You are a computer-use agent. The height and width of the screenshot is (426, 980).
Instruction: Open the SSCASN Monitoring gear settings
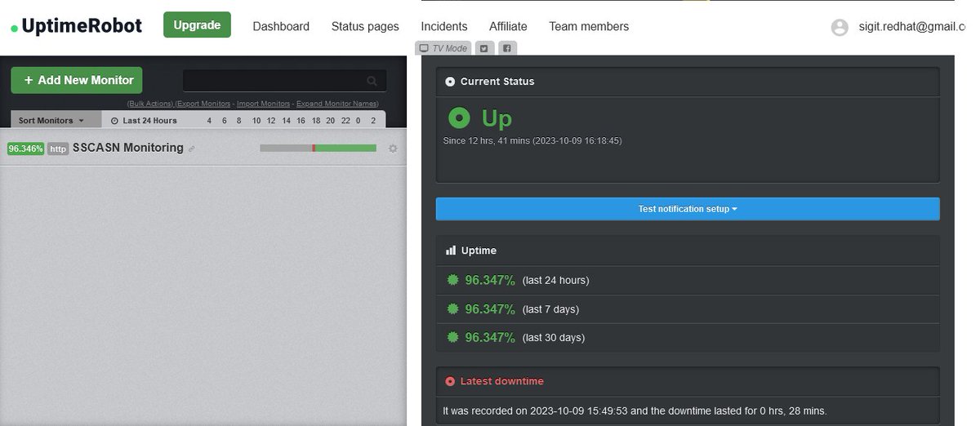point(393,149)
